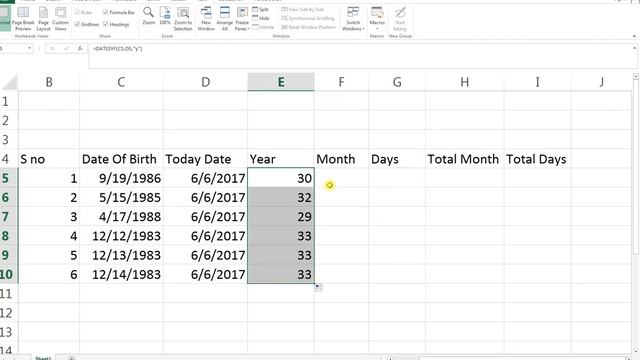Click Zoom to Selection
The image size is (640, 360).
pos(183,19)
